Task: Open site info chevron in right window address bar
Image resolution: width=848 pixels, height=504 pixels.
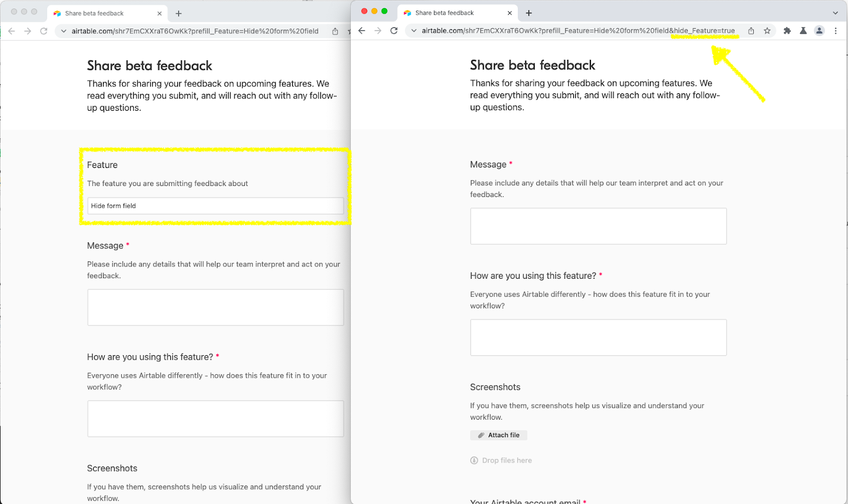Action: 414,31
